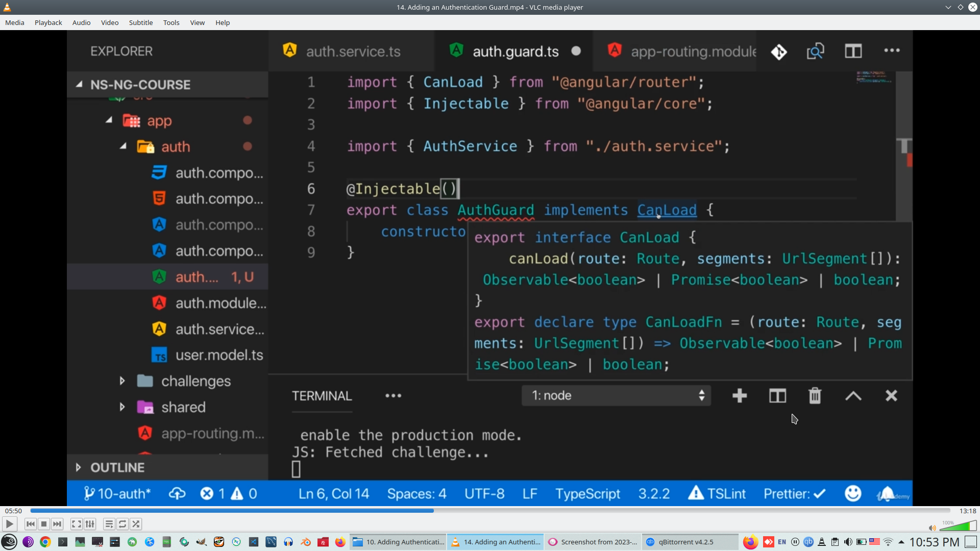Toggle loop repeat mode
This screenshot has width=980, height=551.
coord(122,524)
